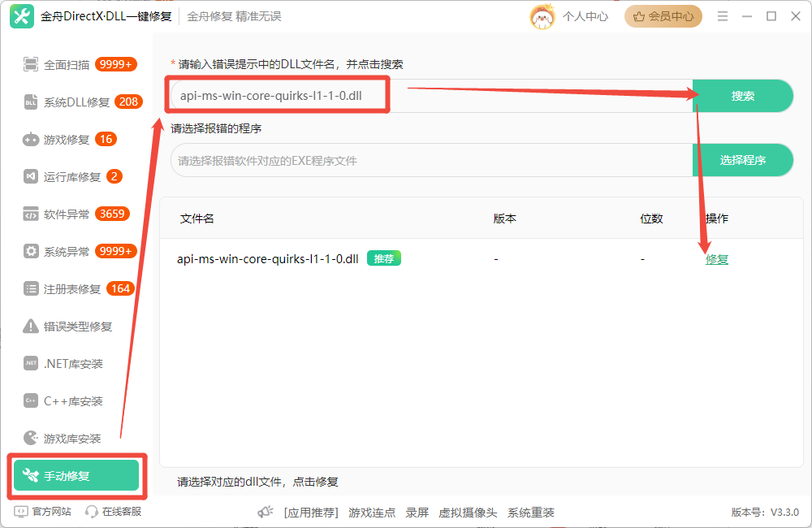Click the user avatar icon
Viewport: 812px width, 528px height.
pos(542,17)
